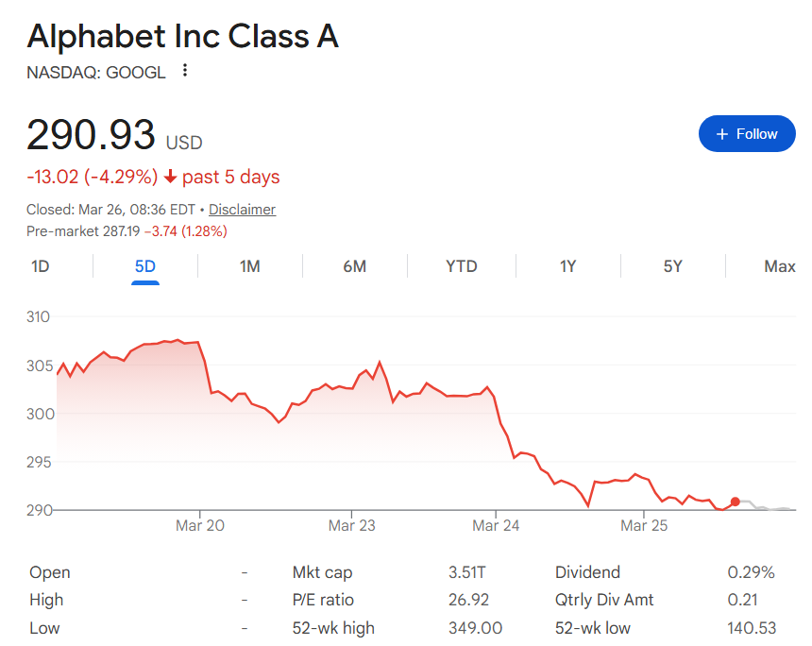
Task: Select the 5Y time range
Action: 672,266
